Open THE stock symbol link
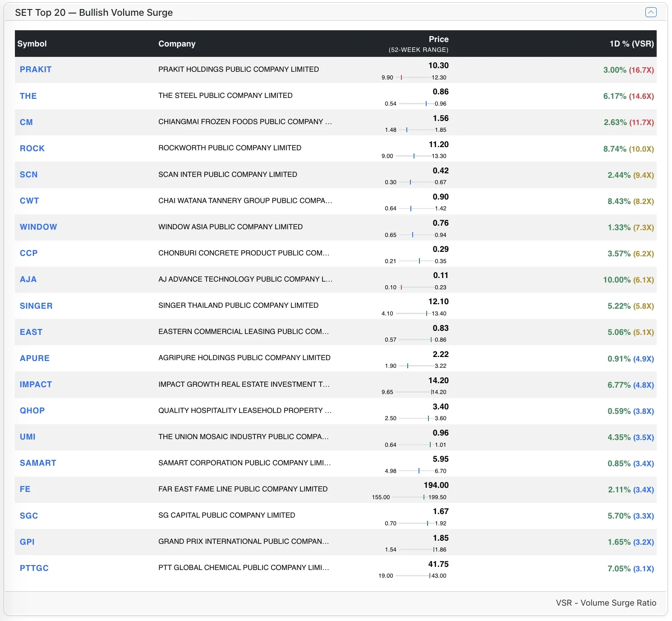 coord(28,96)
